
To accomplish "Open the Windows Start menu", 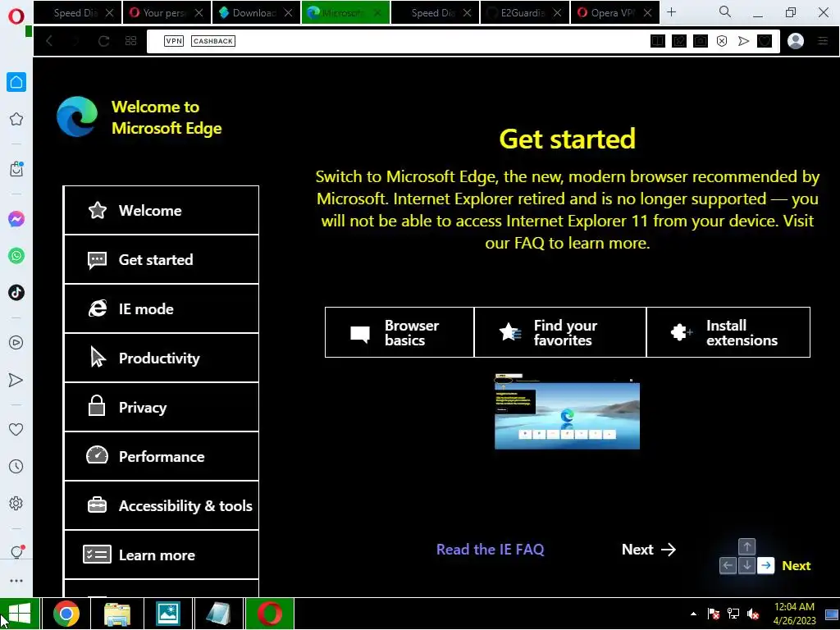I will click(20, 614).
